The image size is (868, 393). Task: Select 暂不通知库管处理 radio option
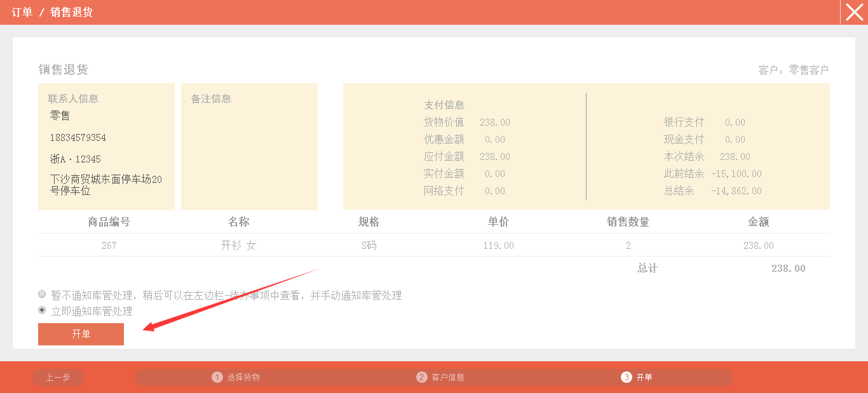coord(42,295)
